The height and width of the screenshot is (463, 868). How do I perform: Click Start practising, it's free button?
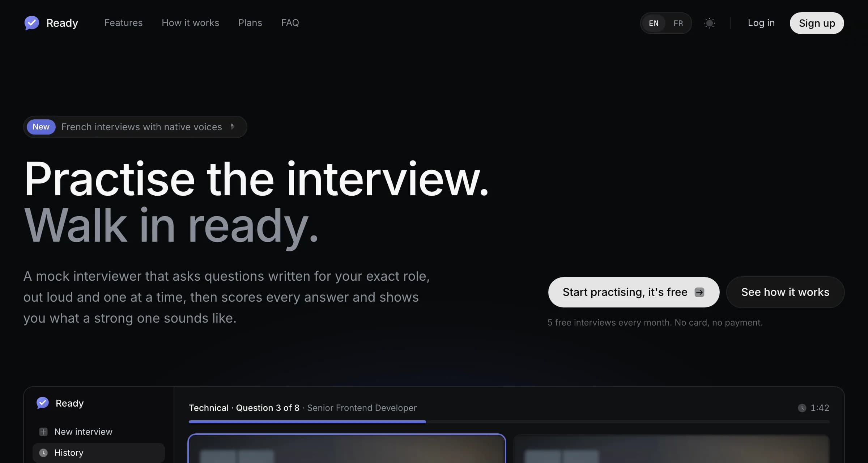(634, 292)
